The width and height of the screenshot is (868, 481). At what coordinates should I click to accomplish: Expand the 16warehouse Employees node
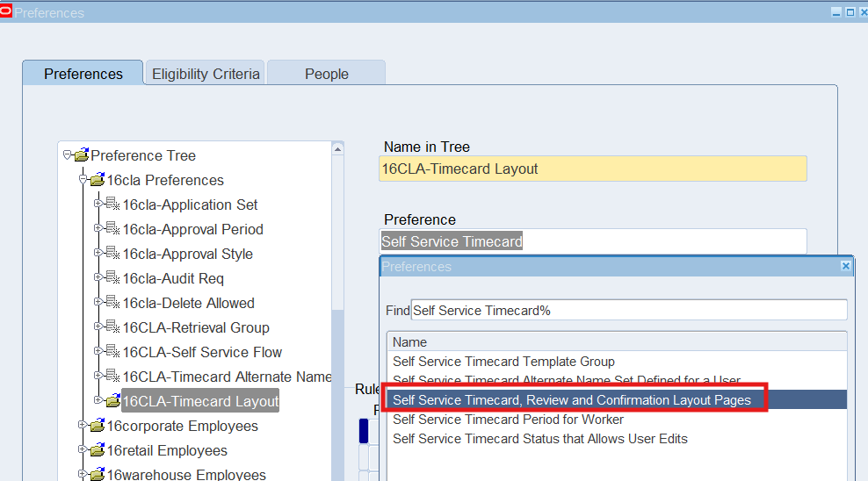pyautogui.click(x=83, y=475)
